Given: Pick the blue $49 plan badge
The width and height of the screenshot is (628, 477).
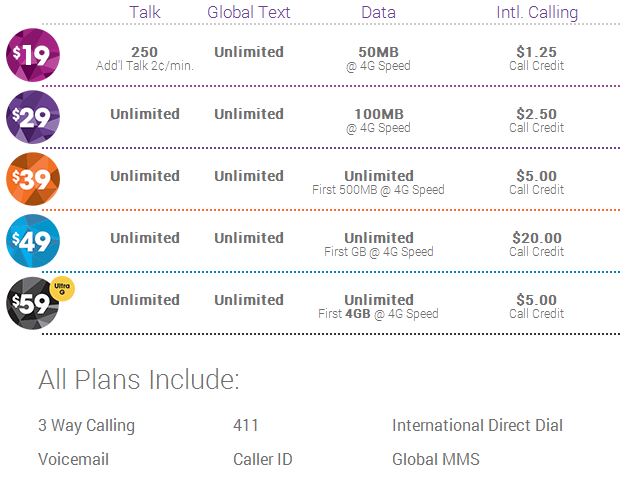Looking at the screenshot, I should (33, 241).
